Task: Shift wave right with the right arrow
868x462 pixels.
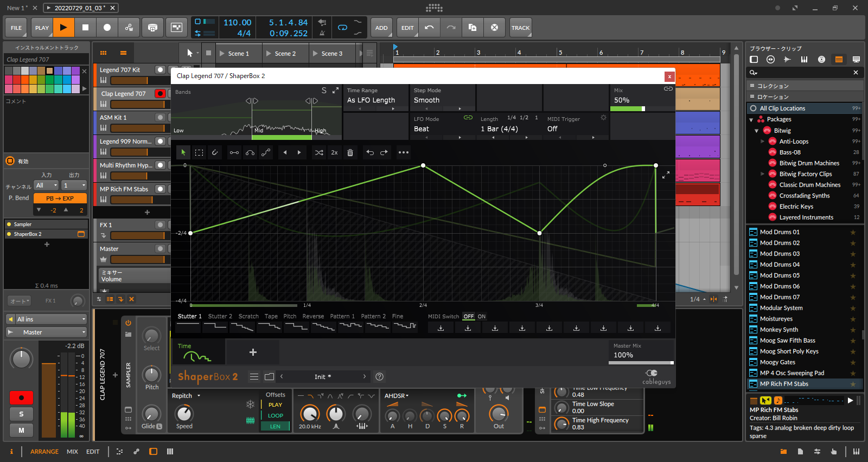Action: tap(299, 152)
